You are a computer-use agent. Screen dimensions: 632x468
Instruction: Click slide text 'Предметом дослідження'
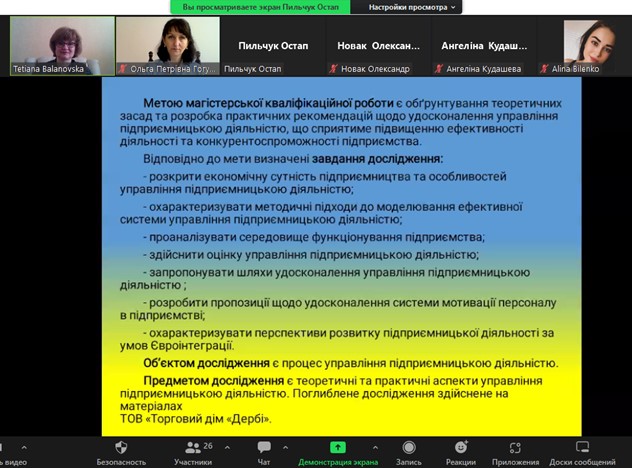click(x=214, y=381)
